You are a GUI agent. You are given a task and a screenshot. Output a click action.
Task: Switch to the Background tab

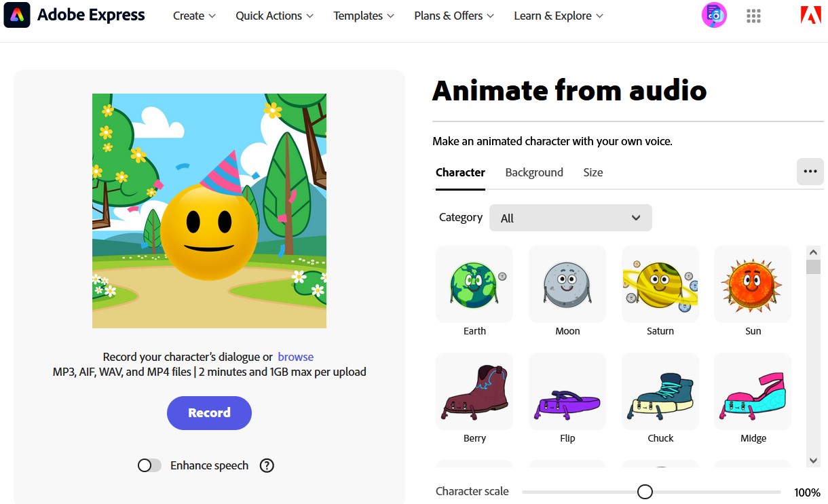tap(534, 172)
